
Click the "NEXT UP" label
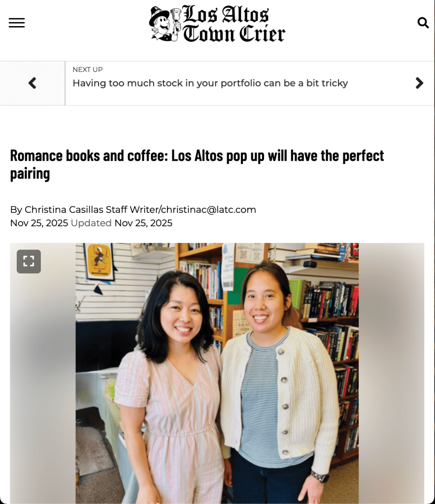tap(88, 69)
